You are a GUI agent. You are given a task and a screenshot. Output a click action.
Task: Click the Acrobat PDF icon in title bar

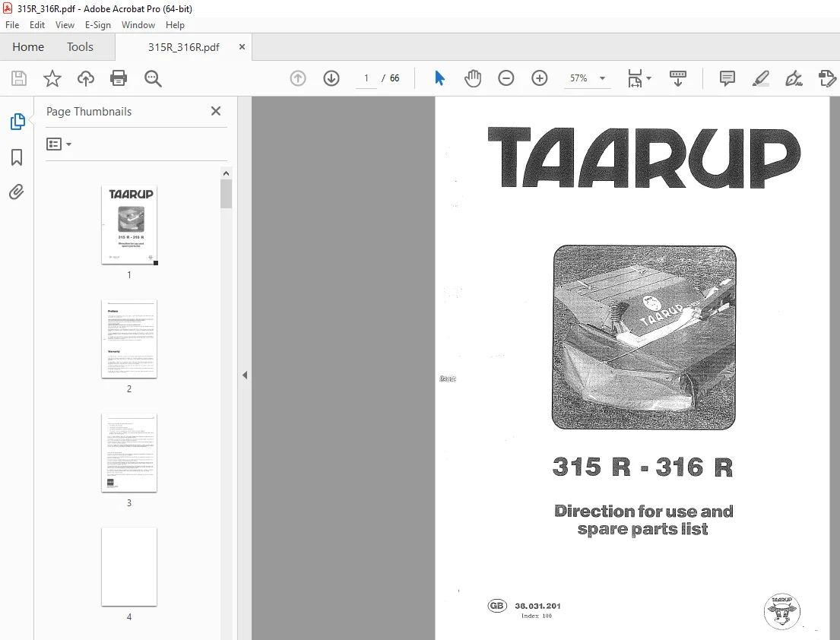[x=8, y=8]
